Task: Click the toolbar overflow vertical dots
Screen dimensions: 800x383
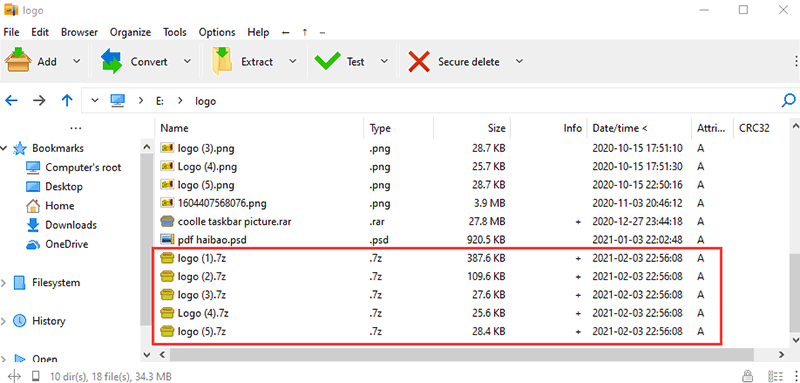Action: point(797,61)
